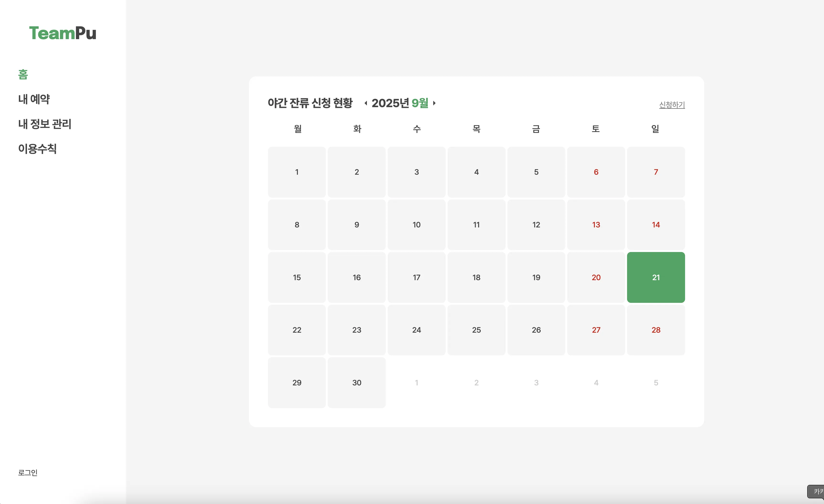Image resolution: width=824 pixels, height=504 pixels.
Task: Choose date 10 on the calendar
Action: tap(416, 225)
